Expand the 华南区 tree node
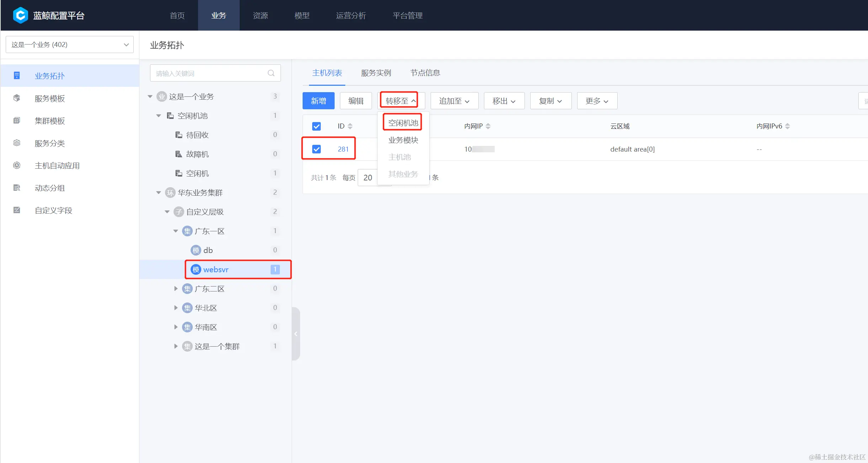This screenshot has width=868, height=463. pyautogui.click(x=176, y=327)
